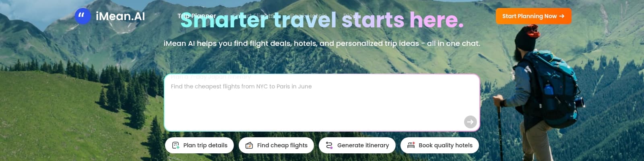
Task: Open the Trip Planner nav item
Action: 197,16
